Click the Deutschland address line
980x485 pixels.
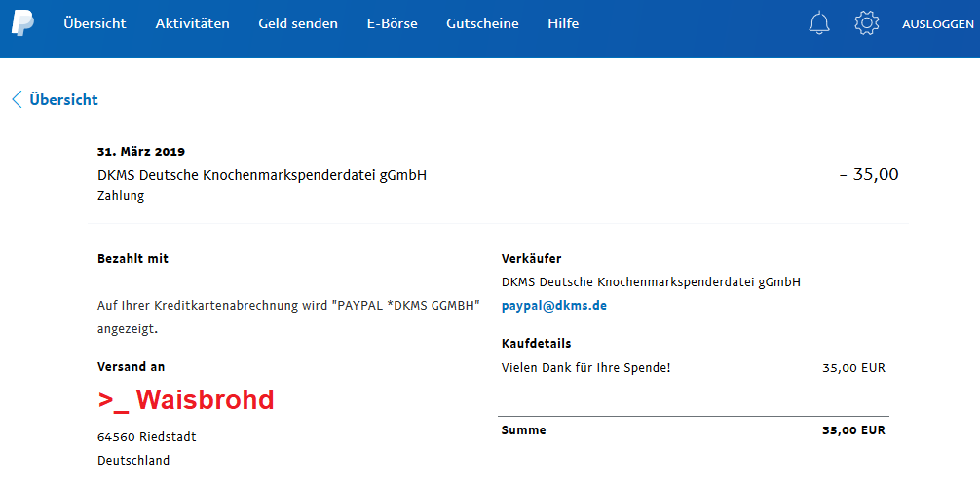pyautogui.click(x=133, y=461)
